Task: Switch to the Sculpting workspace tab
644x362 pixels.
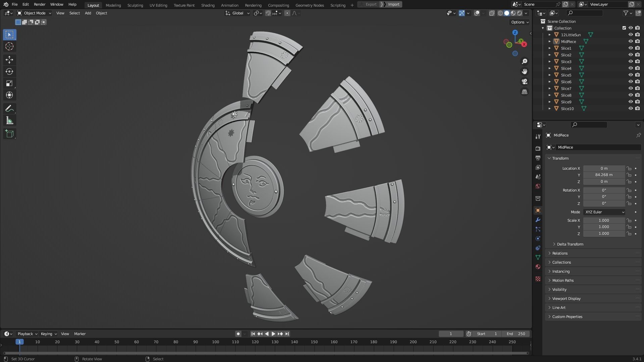Action: (x=135, y=5)
